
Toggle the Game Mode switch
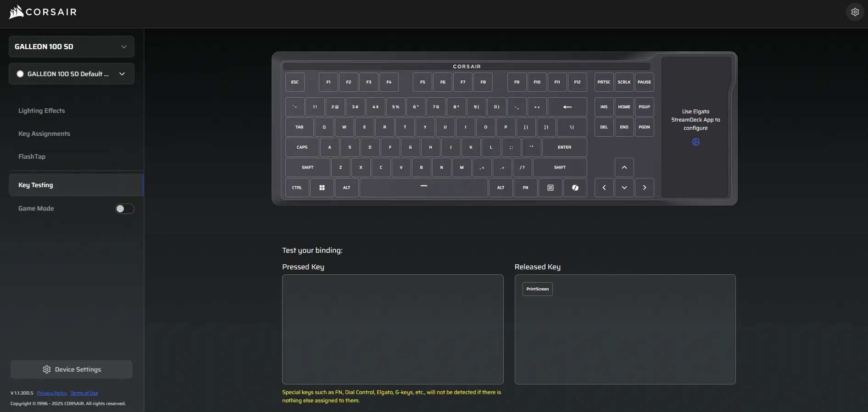(x=124, y=209)
